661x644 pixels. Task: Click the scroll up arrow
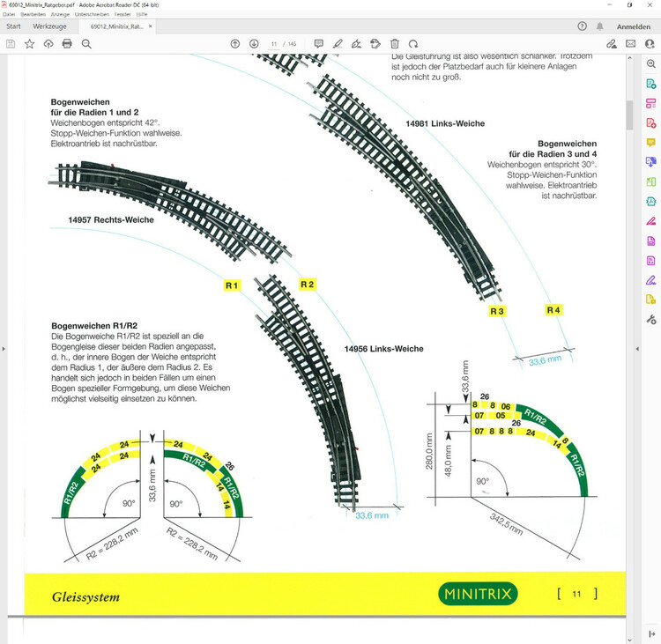click(629, 58)
